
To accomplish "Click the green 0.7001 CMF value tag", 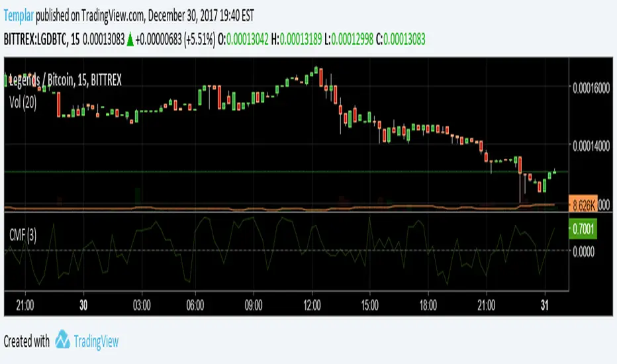I will 583,229.
